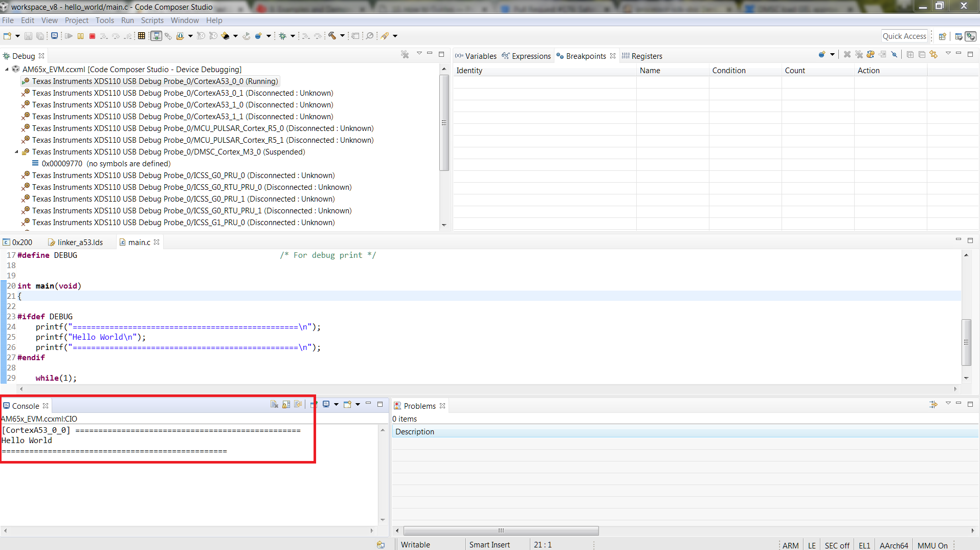This screenshot has height=550, width=980.
Task: Open the Display Selected Console dropdown
Action: (x=336, y=405)
